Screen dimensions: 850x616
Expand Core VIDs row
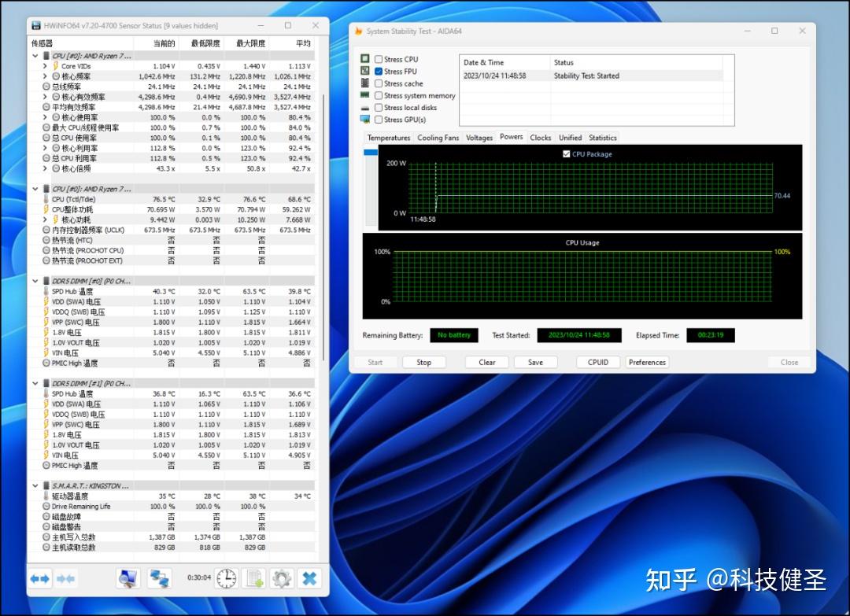[45, 65]
